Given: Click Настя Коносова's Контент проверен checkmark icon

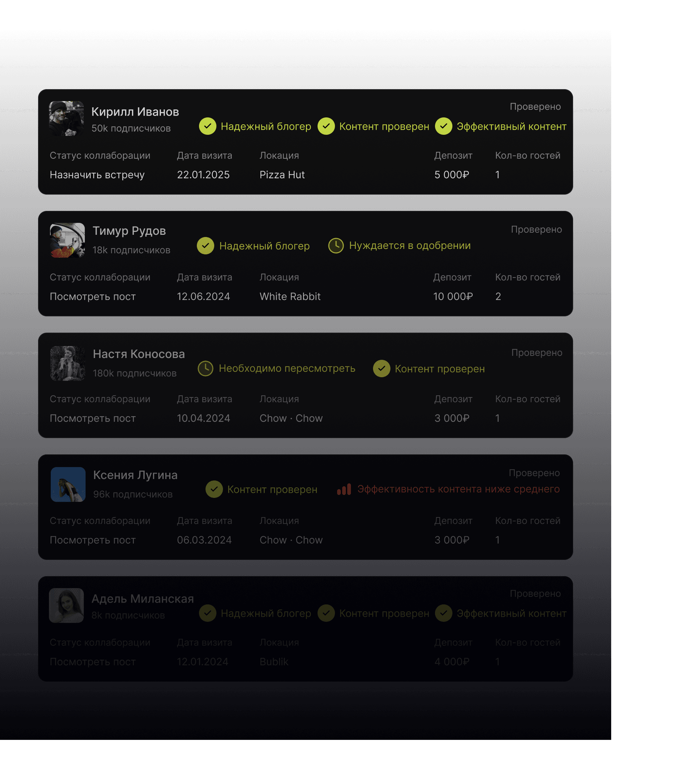Looking at the screenshot, I should (381, 369).
